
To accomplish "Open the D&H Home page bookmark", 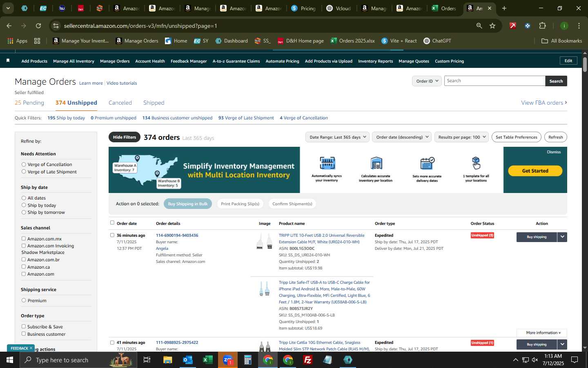I will point(301,41).
